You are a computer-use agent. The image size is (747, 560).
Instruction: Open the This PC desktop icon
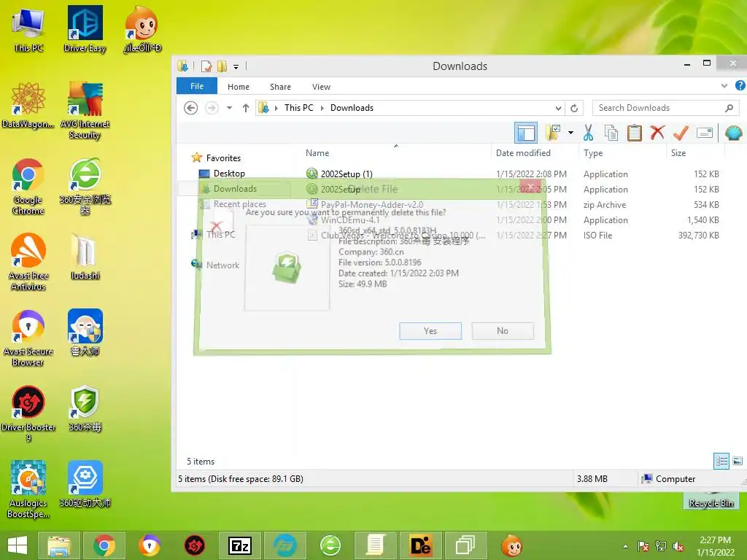28,31
